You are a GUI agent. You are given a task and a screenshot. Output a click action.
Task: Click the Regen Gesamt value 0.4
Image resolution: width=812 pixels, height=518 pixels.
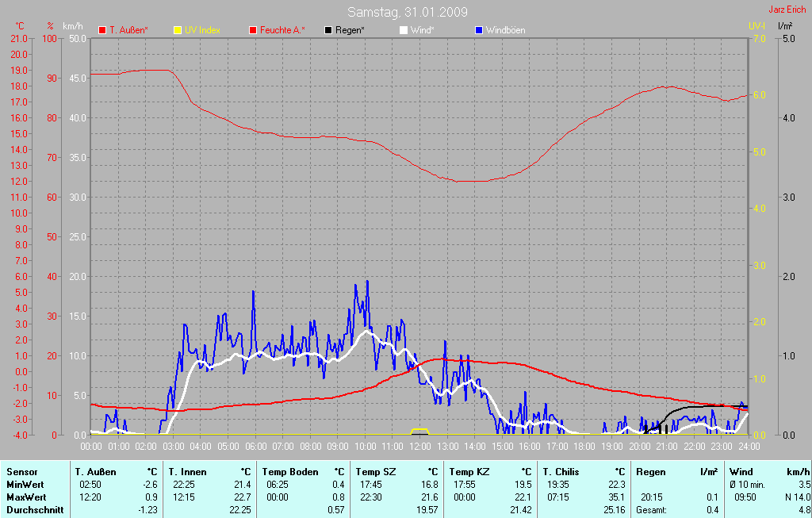[711, 510]
